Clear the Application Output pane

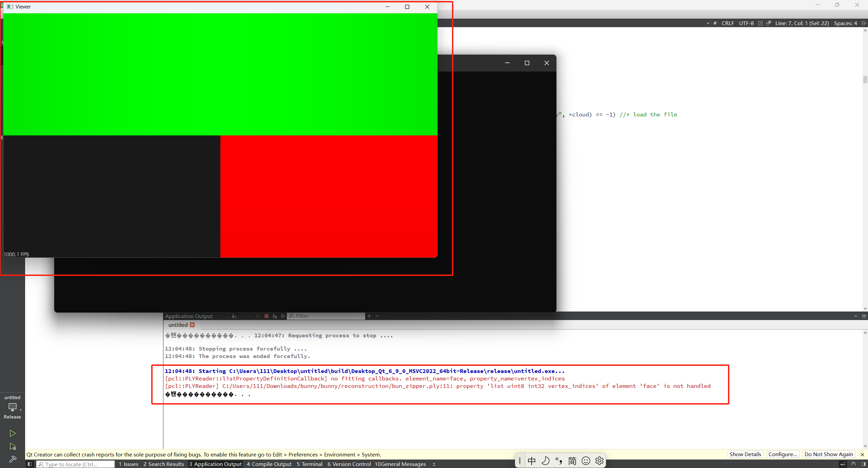[x=234, y=316]
